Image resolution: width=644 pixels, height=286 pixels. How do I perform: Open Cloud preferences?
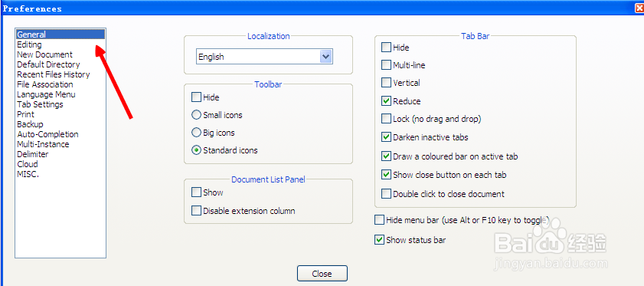28,164
